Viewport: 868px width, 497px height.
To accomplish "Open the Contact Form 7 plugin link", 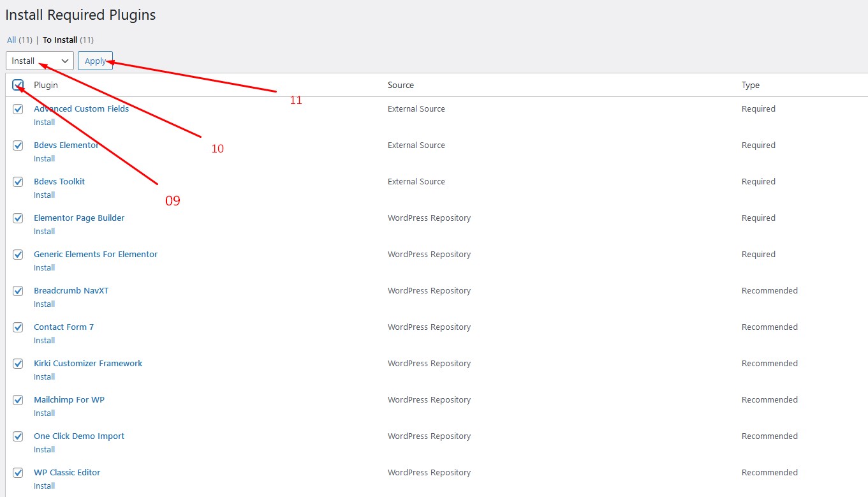I will tap(64, 327).
